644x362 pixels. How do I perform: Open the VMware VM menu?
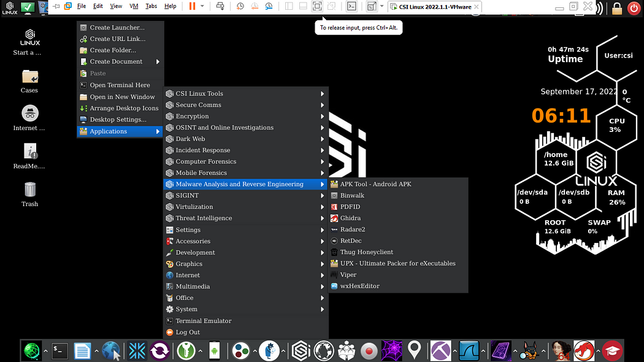click(134, 6)
